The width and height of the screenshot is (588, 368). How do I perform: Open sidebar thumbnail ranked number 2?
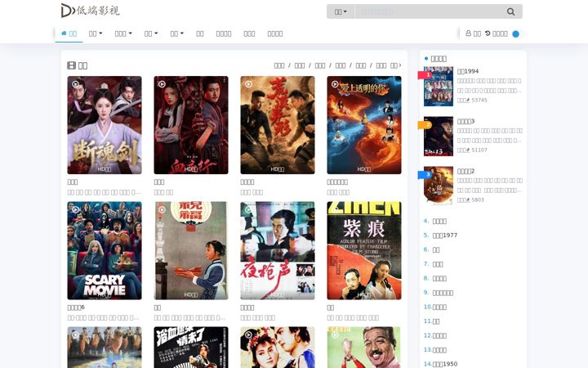click(x=439, y=137)
